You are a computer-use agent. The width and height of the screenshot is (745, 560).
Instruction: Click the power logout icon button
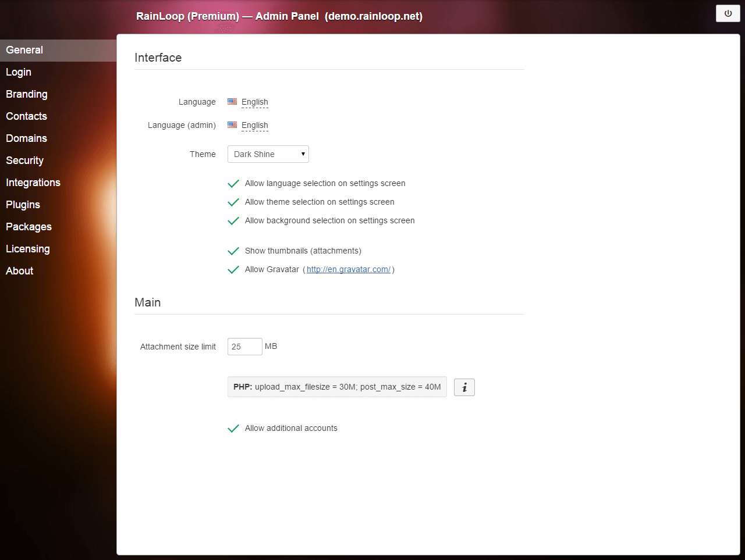[728, 13]
